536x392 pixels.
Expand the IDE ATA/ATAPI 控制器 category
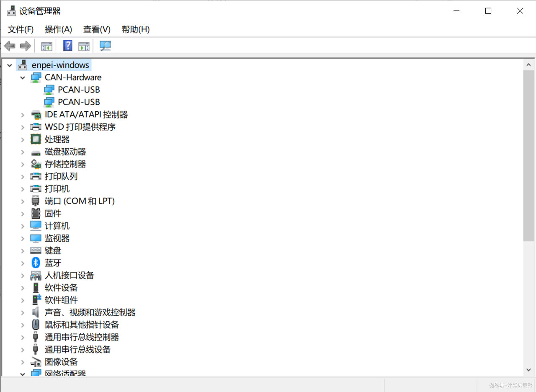tap(23, 115)
